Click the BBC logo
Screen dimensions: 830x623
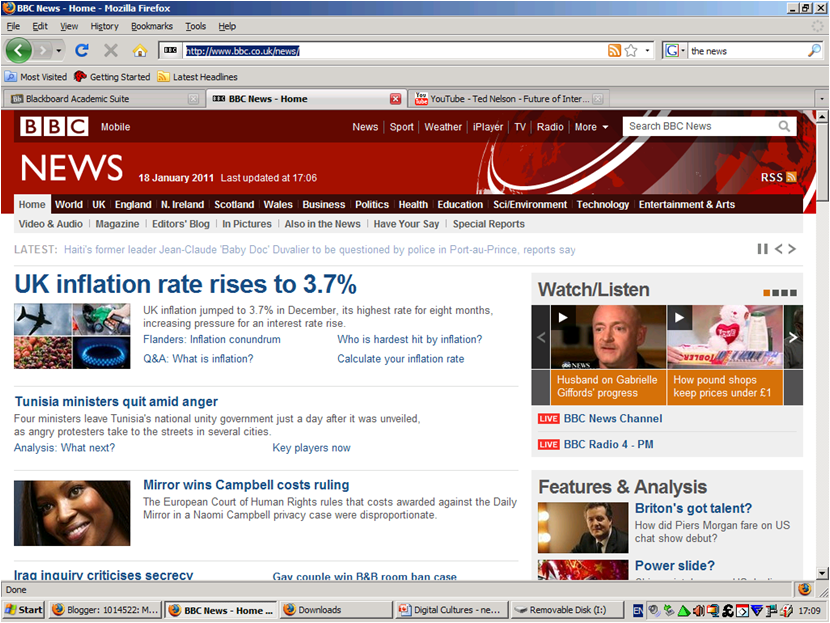[54, 127]
